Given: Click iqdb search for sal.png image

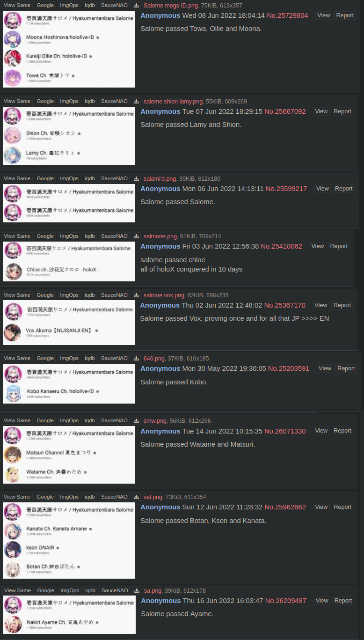Looking at the screenshot, I should click(90, 497).
